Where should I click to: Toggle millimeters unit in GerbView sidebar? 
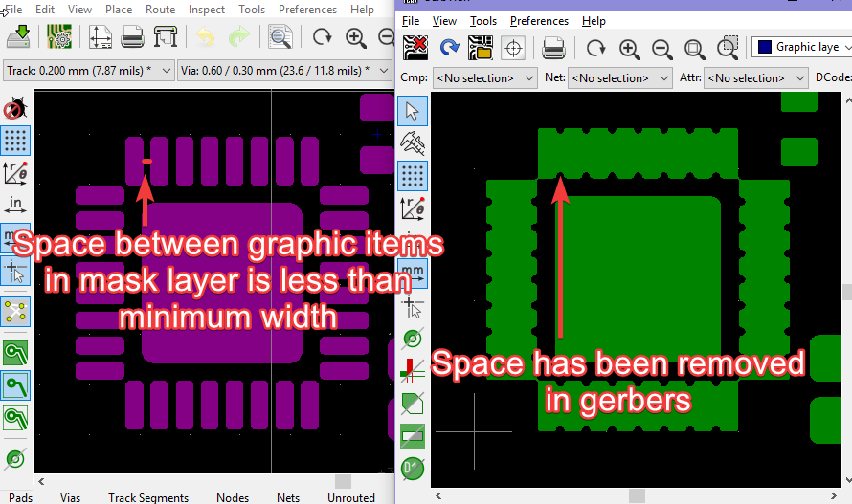(x=413, y=274)
